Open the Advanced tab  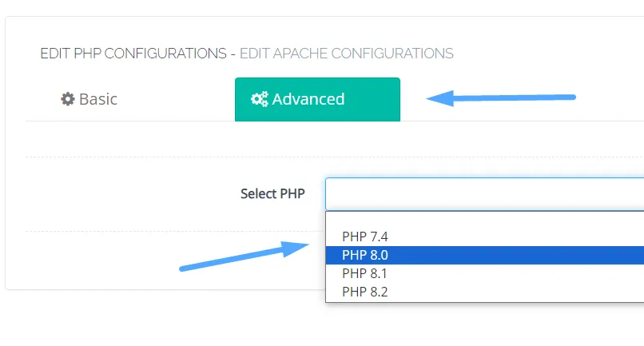click(x=317, y=99)
